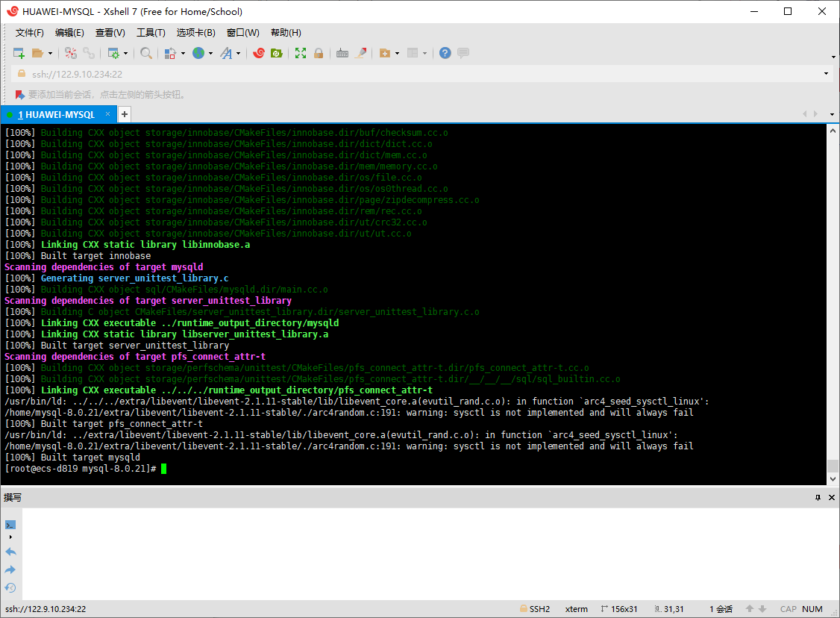Screen dimensions: 840x618
Task: Pin the compose pane (撰写)
Action: (x=818, y=497)
